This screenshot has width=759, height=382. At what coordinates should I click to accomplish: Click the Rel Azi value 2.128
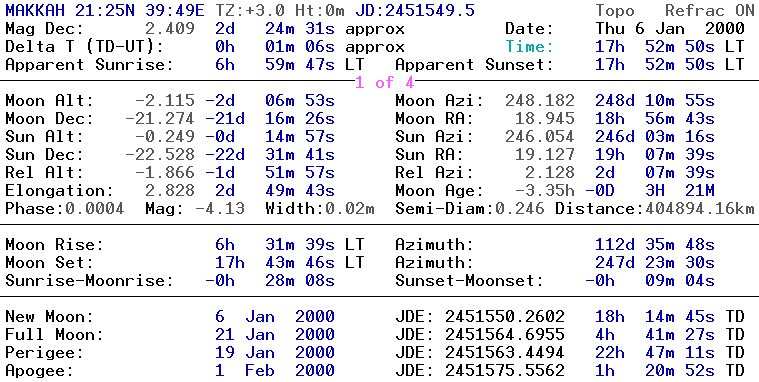[550, 172]
